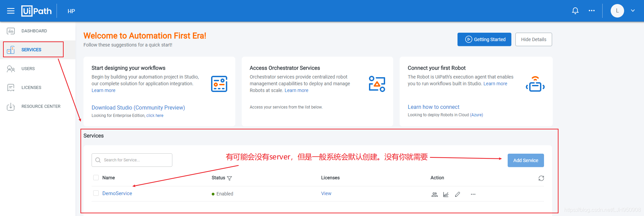
Task: Click the Orchestrator services card icon
Action: (x=377, y=84)
